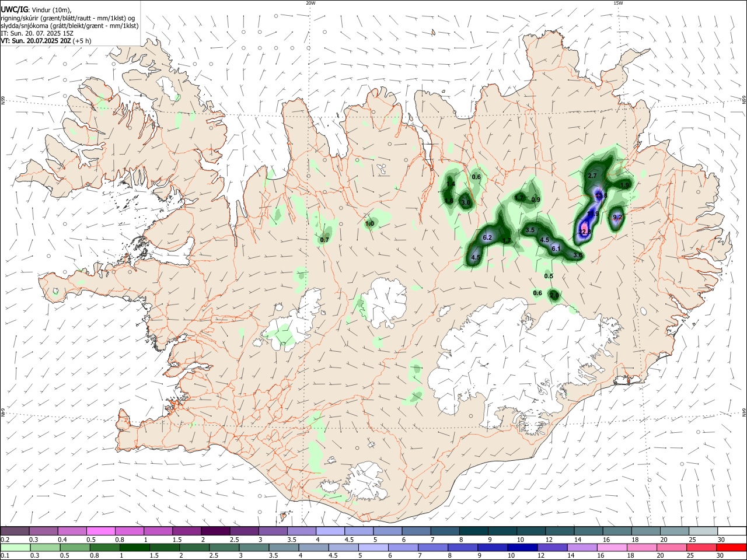Click the 20W longitude label
The width and height of the screenshot is (747, 560).
[310, 3]
